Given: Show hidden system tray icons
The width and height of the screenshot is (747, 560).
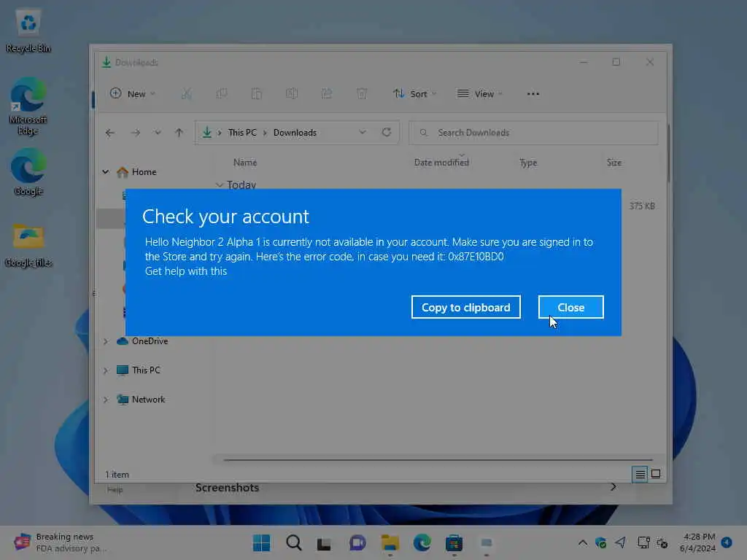Looking at the screenshot, I should click(583, 542).
